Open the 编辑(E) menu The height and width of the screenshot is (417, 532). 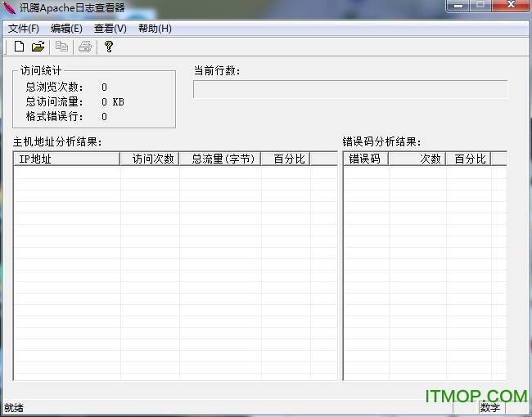[66, 29]
